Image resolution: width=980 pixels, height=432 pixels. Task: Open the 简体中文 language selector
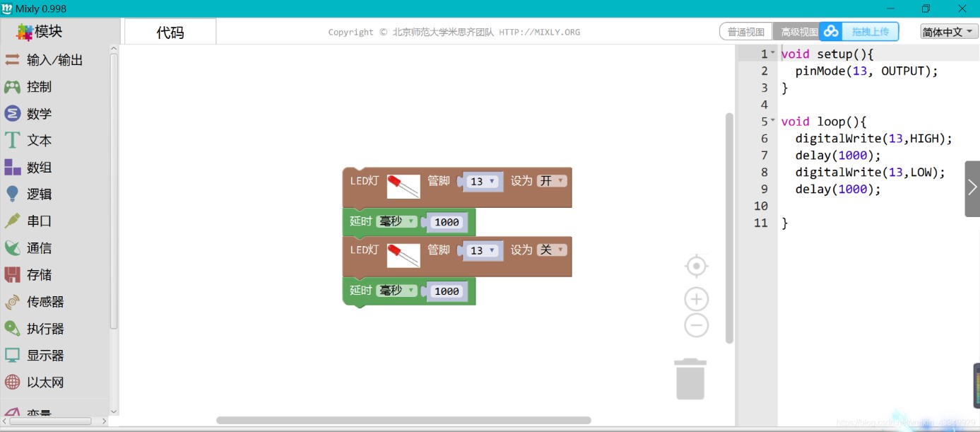coord(947,31)
